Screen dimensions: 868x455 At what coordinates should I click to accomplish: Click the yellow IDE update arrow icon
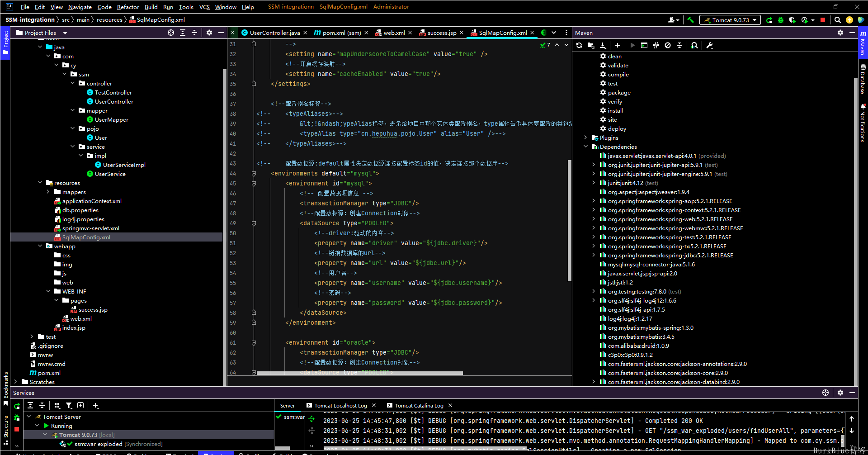[x=849, y=20]
